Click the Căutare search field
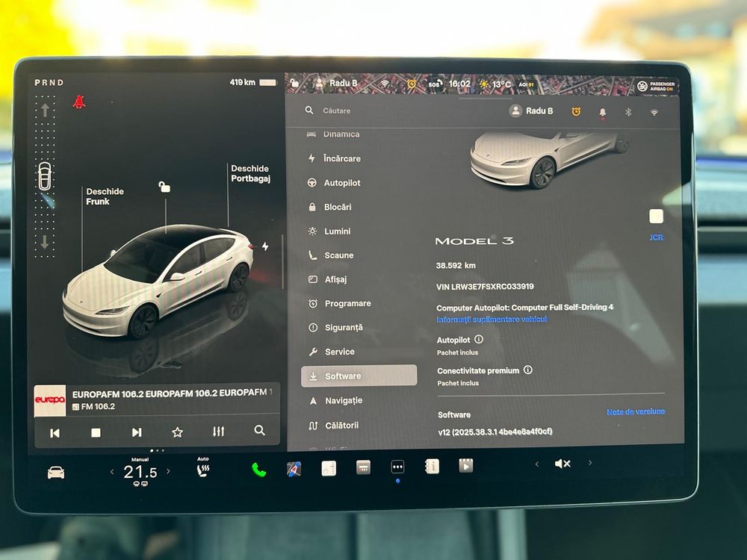The image size is (747, 560). pyautogui.click(x=336, y=111)
